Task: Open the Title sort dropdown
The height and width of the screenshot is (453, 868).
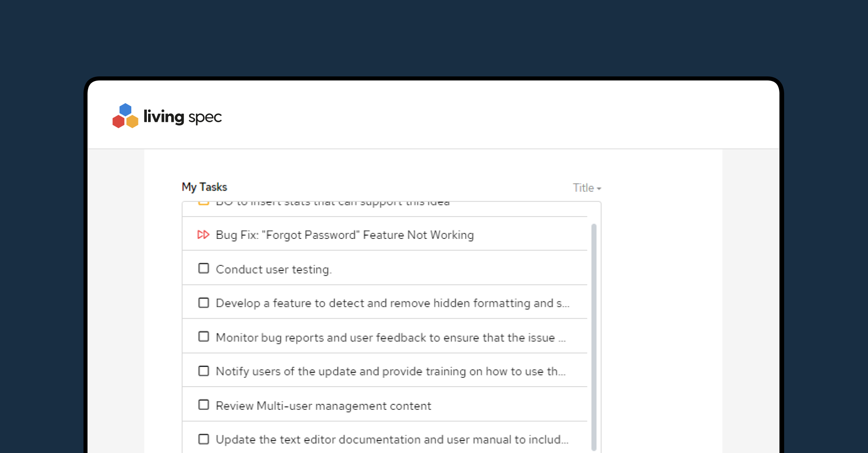Action: click(x=586, y=188)
